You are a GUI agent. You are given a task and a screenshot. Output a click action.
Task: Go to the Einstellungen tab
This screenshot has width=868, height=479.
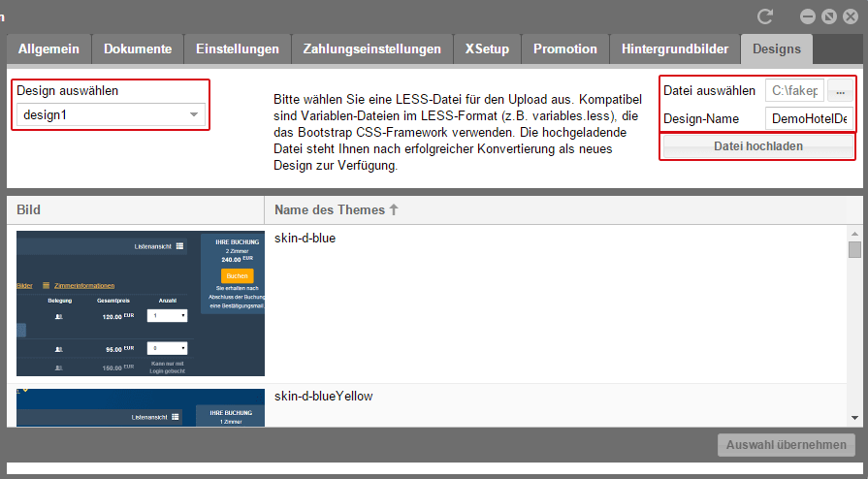click(238, 49)
